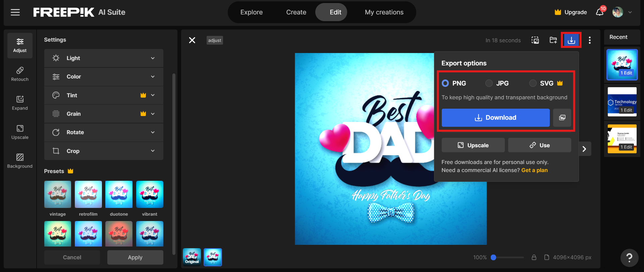Select the Original thumbnail
The height and width of the screenshot is (272, 644).
coord(192,257)
